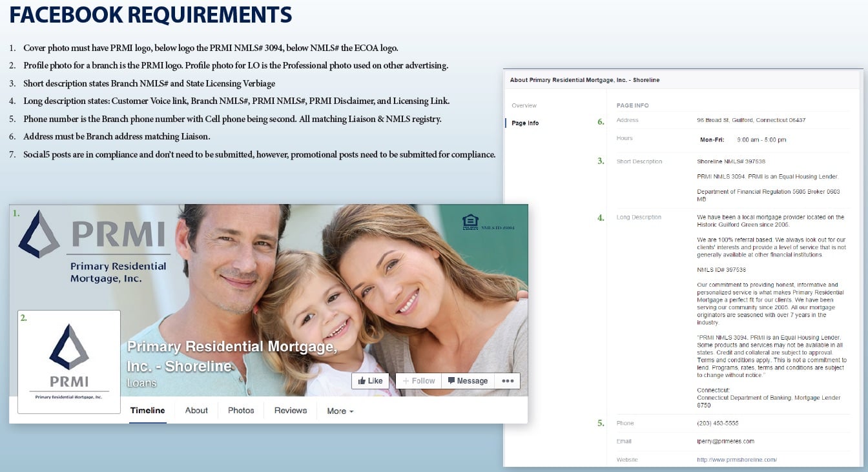Select Page Info in About sidebar
Image resolution: width=868 pixels, height=472 pixels.
click(x=525, y=123)
